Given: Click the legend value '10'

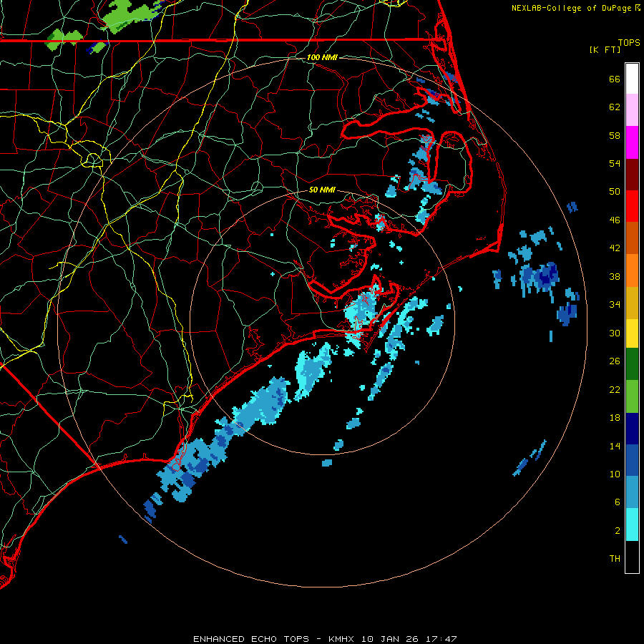Looking at the screenshot, I should pyautogui.click(x=615, y=474).
